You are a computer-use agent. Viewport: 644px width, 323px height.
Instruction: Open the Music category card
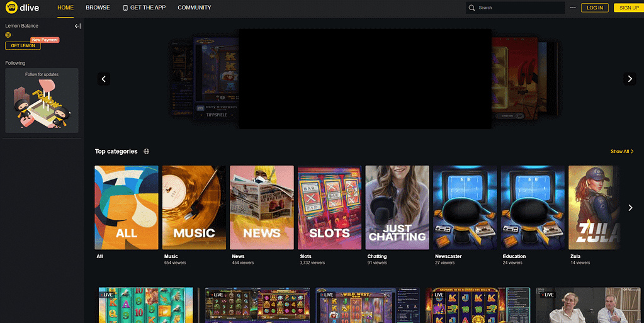[x=195, y=208]
